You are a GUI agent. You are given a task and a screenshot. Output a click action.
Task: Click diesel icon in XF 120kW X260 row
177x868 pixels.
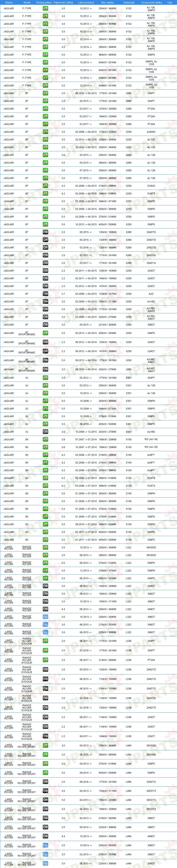(45, 232)
